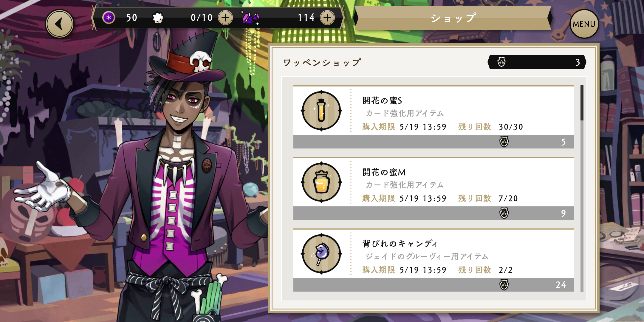This screenshot has width=644, height=322.
Task: Add AP with the plus button
Action: 225,18
